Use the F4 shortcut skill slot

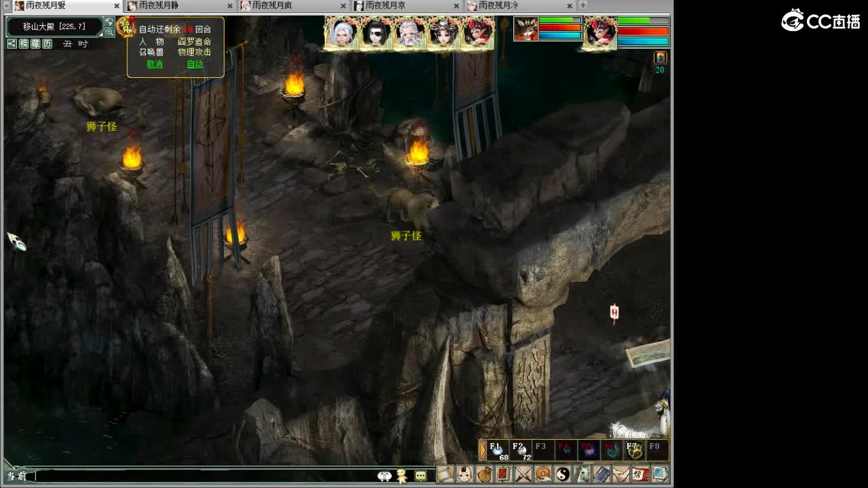pos(566,450)
